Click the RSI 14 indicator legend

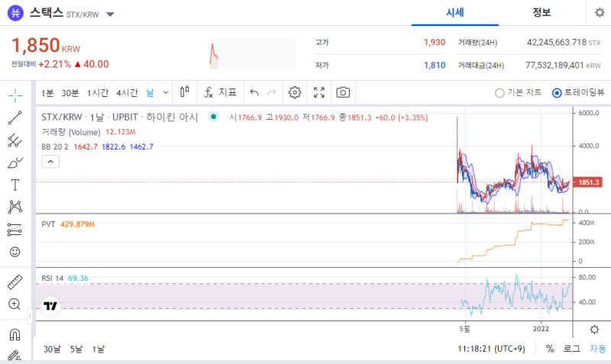[x=52, y=278]
